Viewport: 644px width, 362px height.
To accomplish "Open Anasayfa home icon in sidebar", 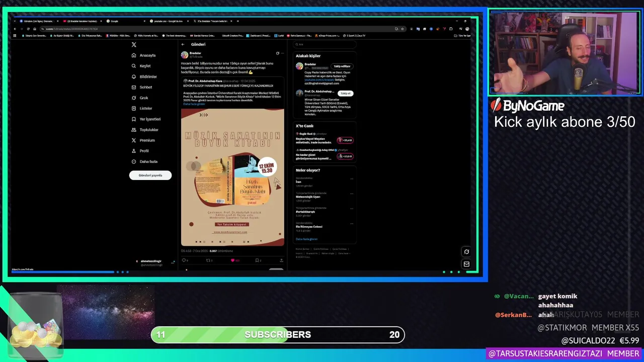I will coord(134,55).
